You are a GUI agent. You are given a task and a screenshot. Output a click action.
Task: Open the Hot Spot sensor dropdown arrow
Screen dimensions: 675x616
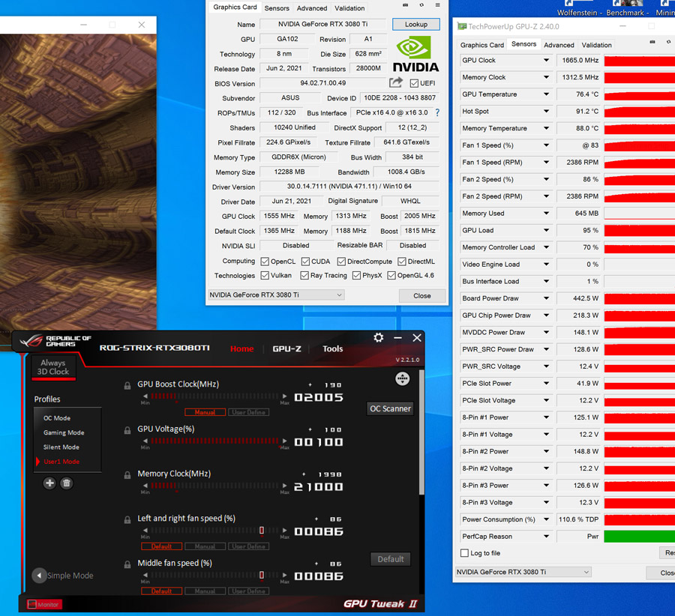(x=546, y=111)
